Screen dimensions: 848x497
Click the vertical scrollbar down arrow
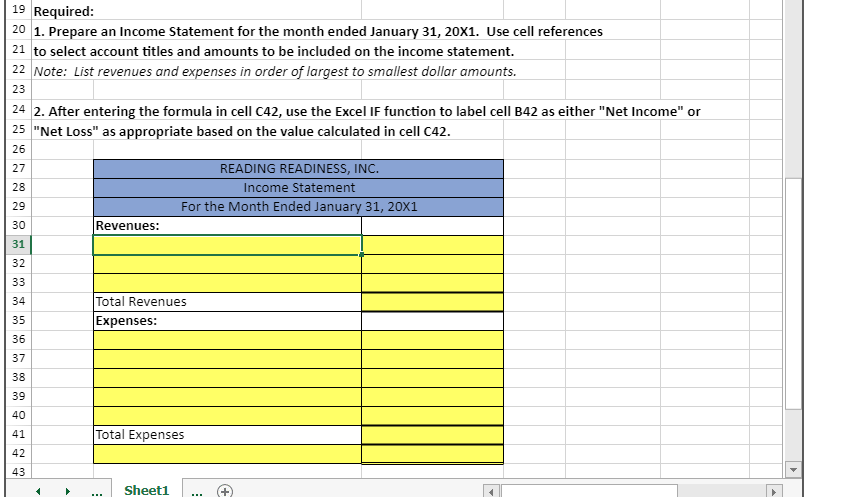point(793,469)
